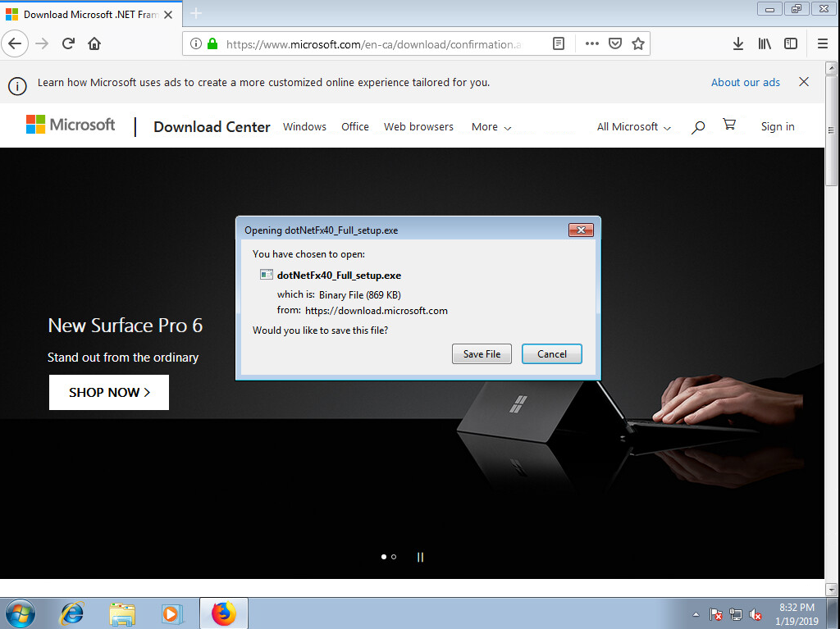
Task: Go to the Download Center heading link
Action: (x=212, y=127)
